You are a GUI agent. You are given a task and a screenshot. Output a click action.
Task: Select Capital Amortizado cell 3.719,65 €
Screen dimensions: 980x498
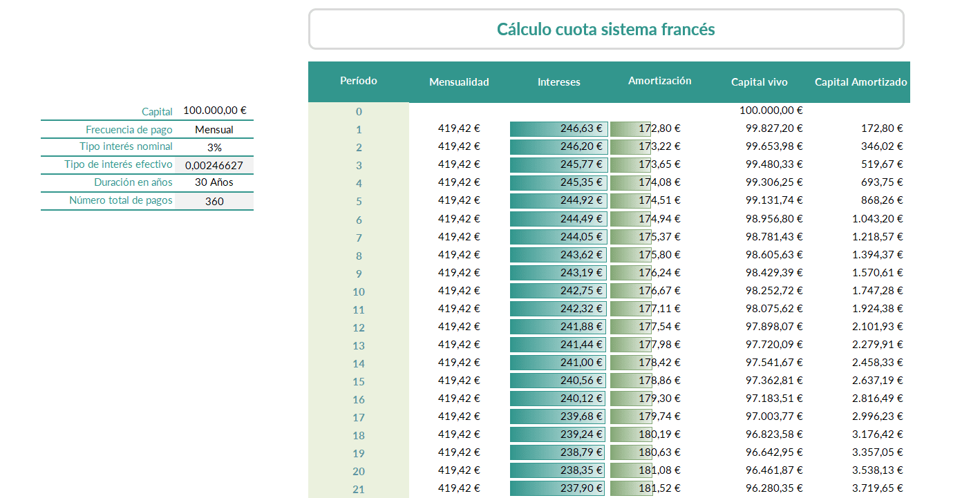pyautogui.click(x=878, y=487)
